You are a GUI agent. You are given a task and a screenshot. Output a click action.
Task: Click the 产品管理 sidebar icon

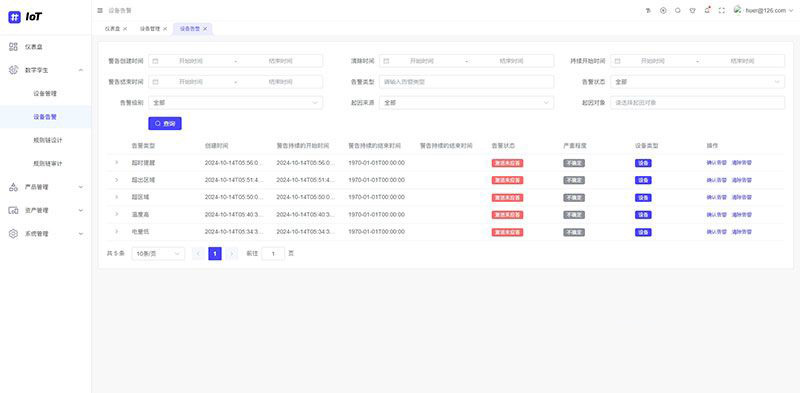point(14,187)
